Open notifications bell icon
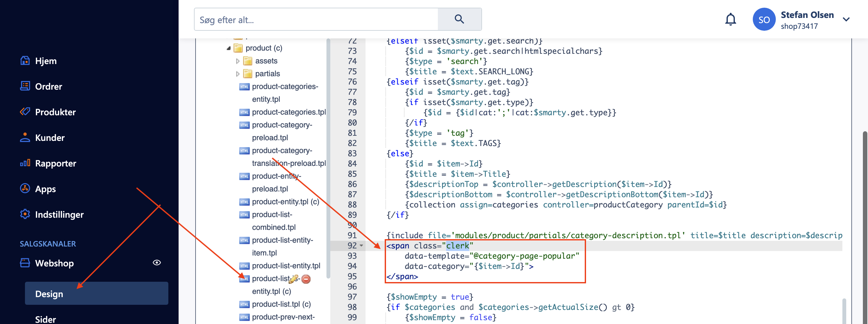868x324 pixels. (730, 19)
